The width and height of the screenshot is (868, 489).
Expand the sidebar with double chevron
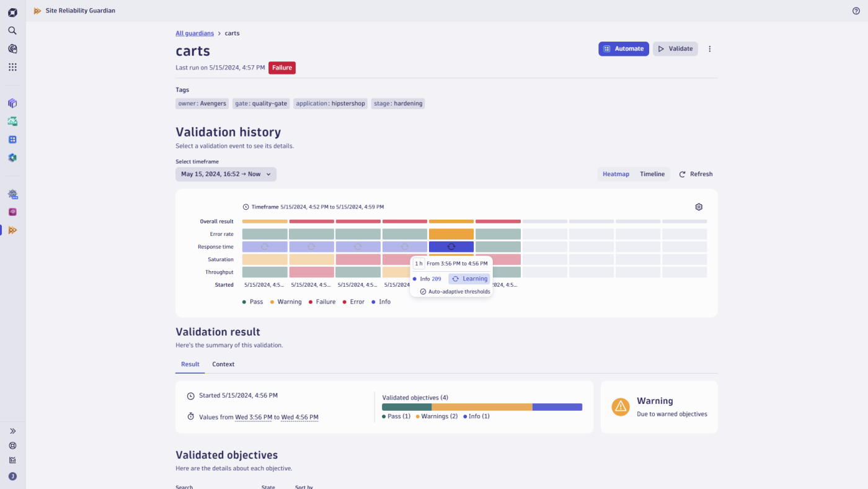[x=12, y=431]
